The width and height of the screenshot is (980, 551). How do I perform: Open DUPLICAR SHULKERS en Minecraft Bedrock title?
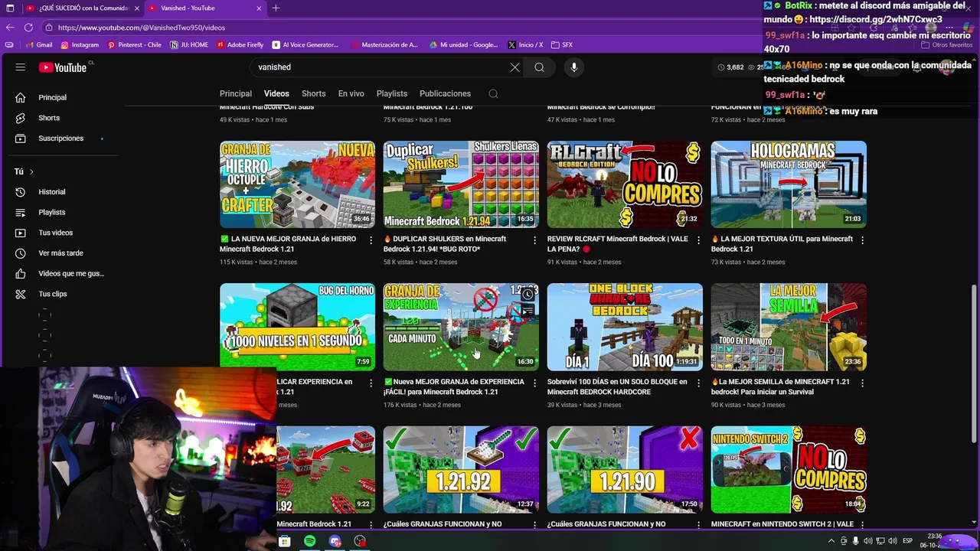point(445,244)
